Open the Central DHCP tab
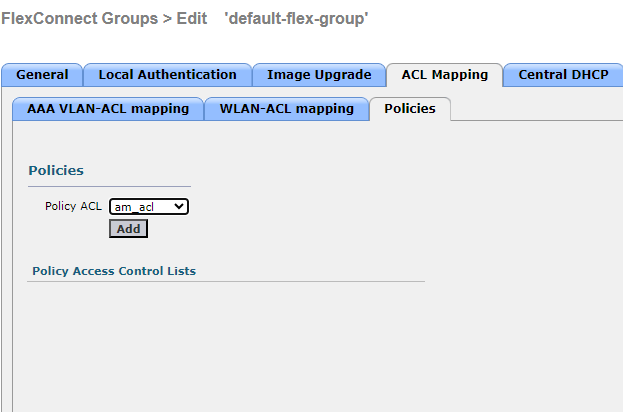The image size is (623, 412). point(563,75)
